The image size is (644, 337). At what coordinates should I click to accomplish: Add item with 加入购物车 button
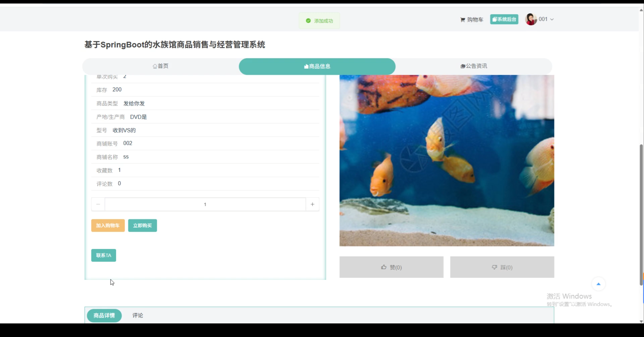108,225
